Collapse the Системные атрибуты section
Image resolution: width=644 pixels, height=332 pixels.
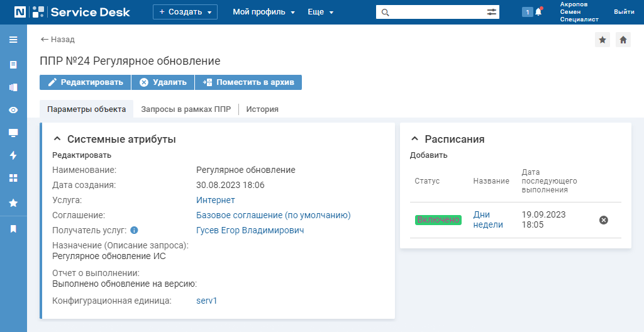coord(57,140)
